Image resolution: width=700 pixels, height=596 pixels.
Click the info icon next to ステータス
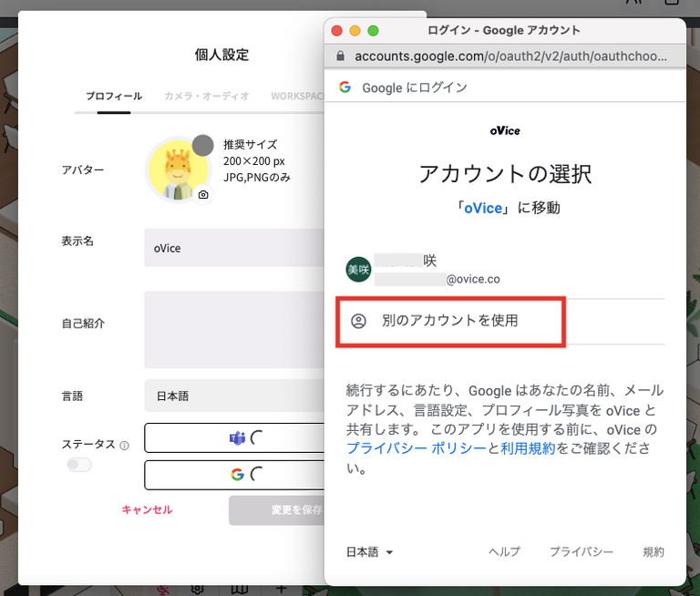point(125,445)
